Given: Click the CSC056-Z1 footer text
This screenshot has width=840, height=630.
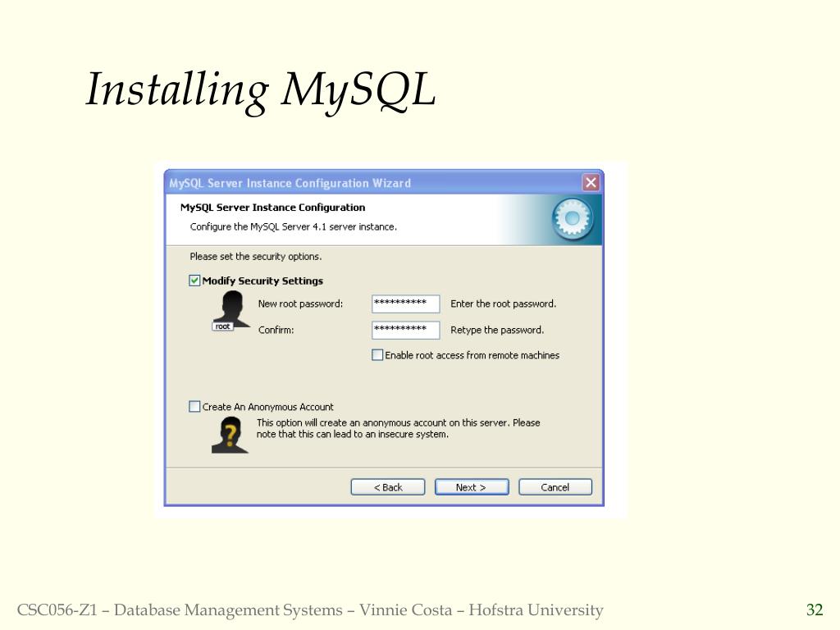Looking at the screenshot, I should click(310, 610).
